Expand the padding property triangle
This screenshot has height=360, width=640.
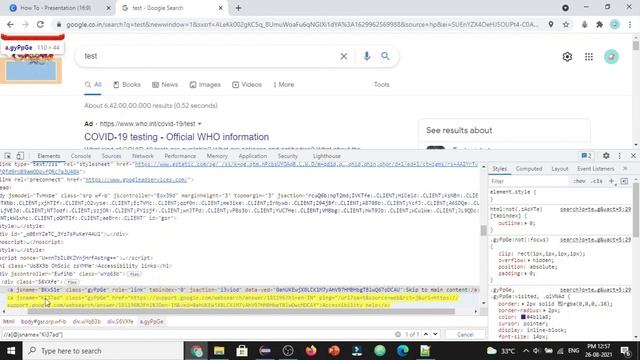tap(526, 273)
